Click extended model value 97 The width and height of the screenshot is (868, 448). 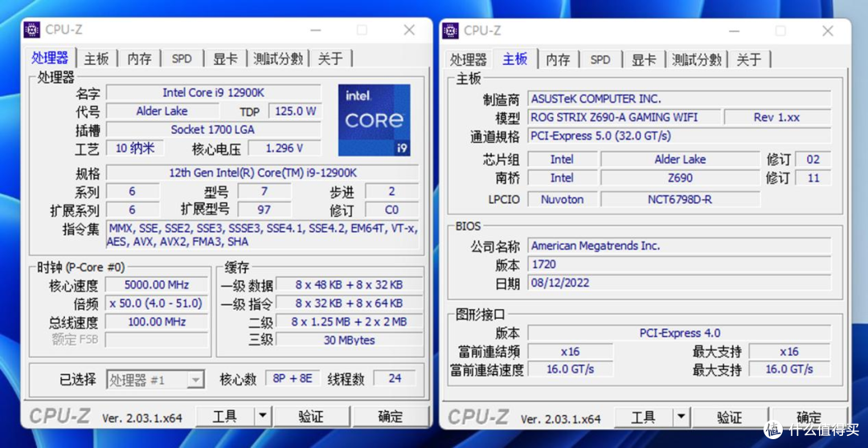[x=264, y=210]
